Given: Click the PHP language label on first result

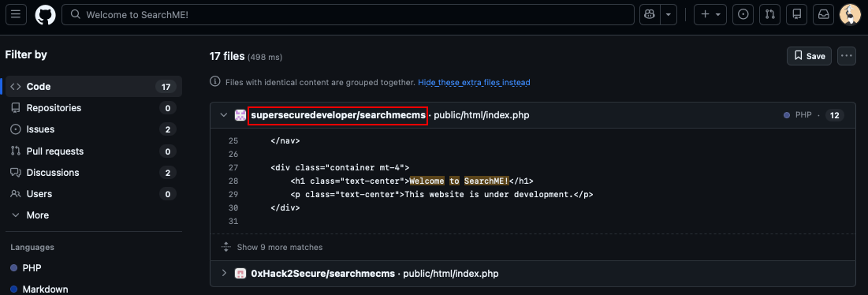Looking at the screenshot, I should 803,115.
